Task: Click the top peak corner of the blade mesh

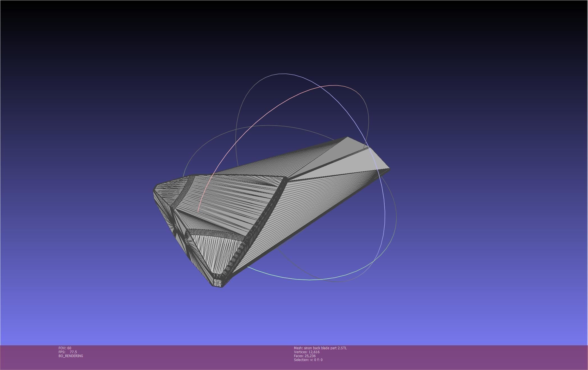Action: coord(347,137)
